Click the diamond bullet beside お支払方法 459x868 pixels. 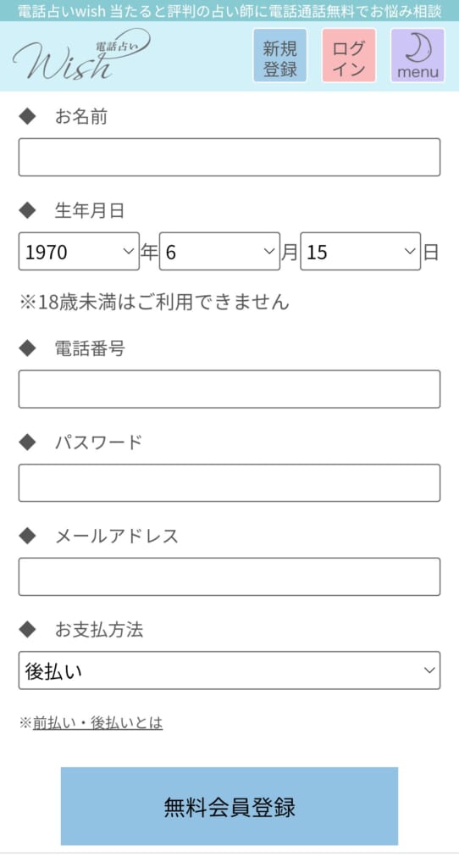(27, 630)
